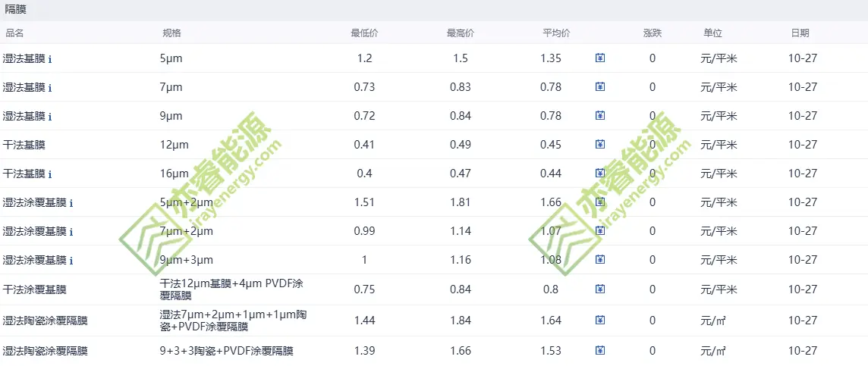Click the 平均价 column header

pos(556,33)
